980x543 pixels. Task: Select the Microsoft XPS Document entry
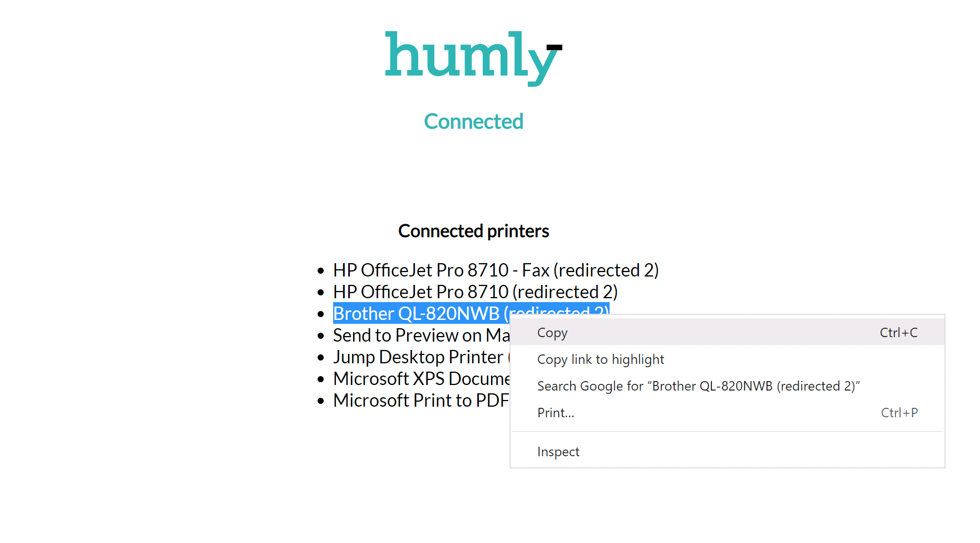click(x=422, y=378)
